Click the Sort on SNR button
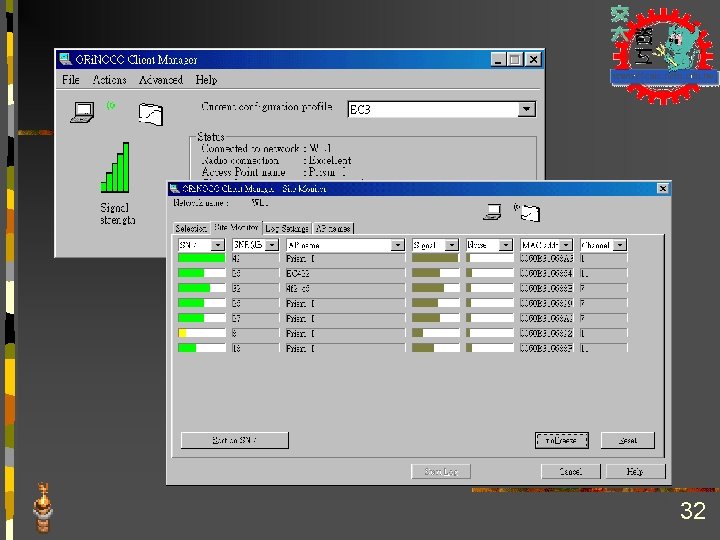 click(235, 440)
